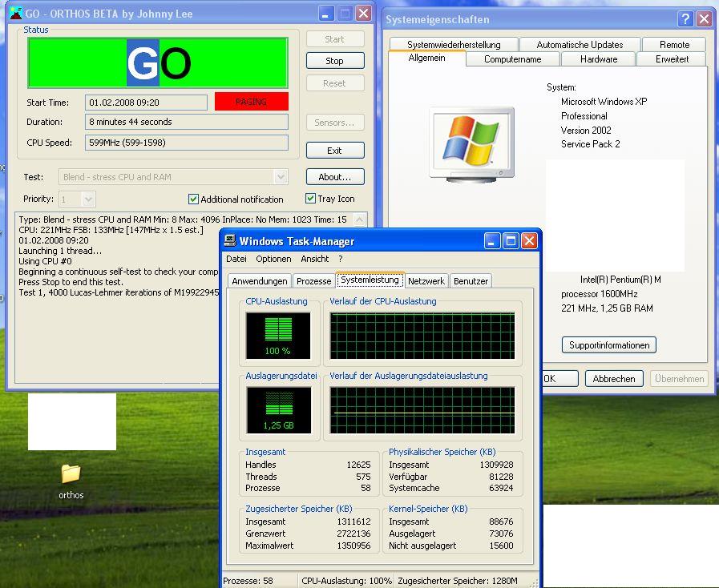Image resolution: width=719 pixels, height=588 pixels.
Task: Click Maximalwert value 1350956
Action: (x=353, y=546)
